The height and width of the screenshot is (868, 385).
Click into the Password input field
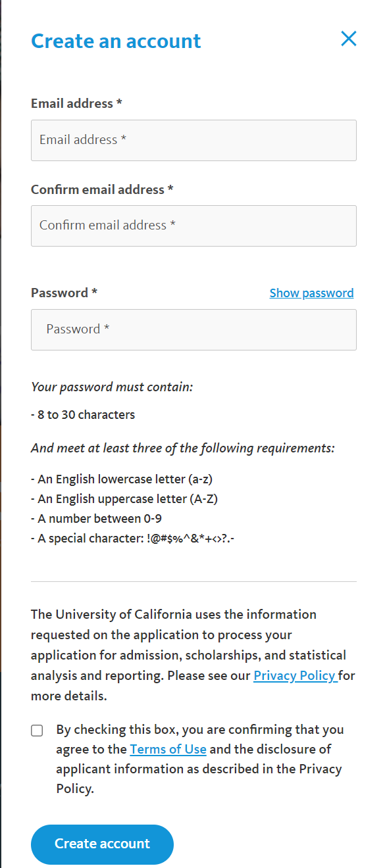point(193,329)
